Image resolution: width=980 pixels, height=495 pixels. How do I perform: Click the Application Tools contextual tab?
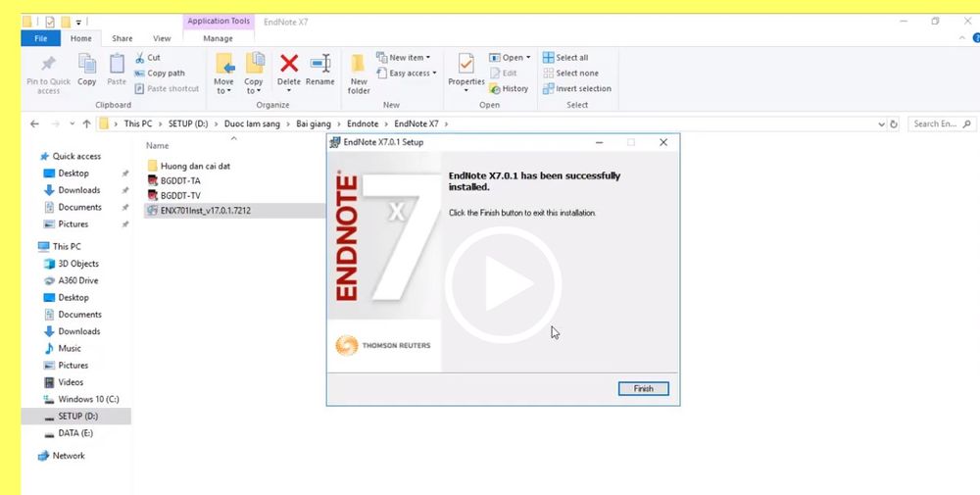point(219,22)
